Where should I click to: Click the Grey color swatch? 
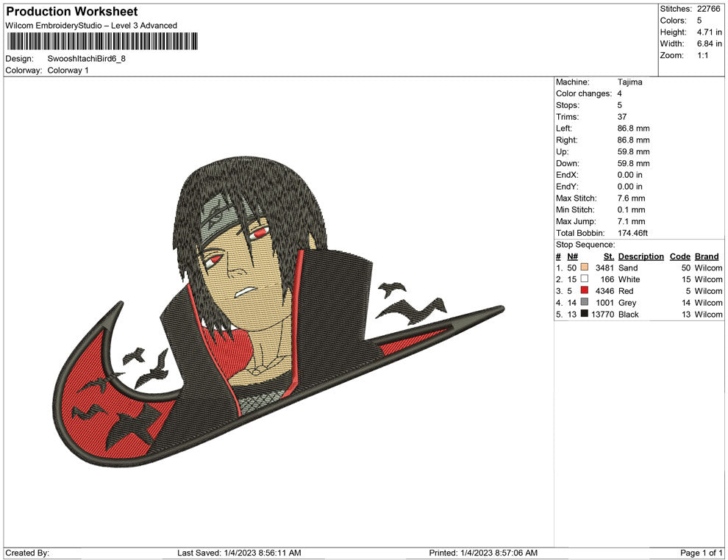pyautogui.click(x=585, y=302)
